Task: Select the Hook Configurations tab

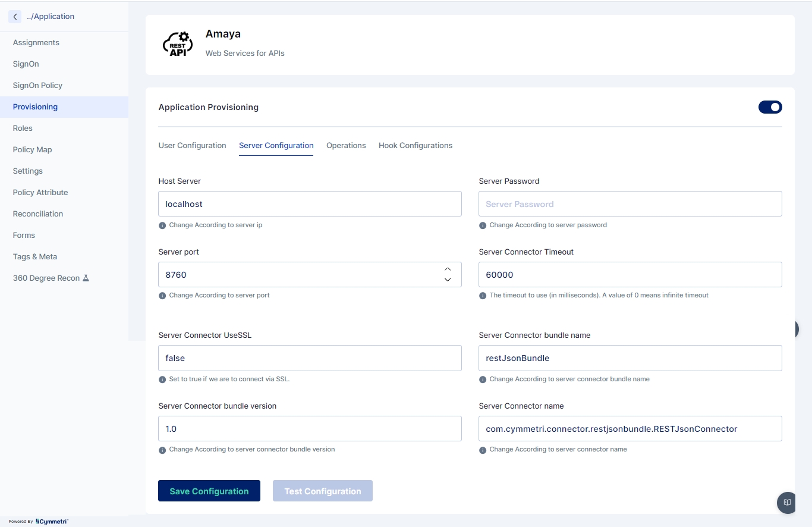Action: pyautogui.click(x=415, y=146)
